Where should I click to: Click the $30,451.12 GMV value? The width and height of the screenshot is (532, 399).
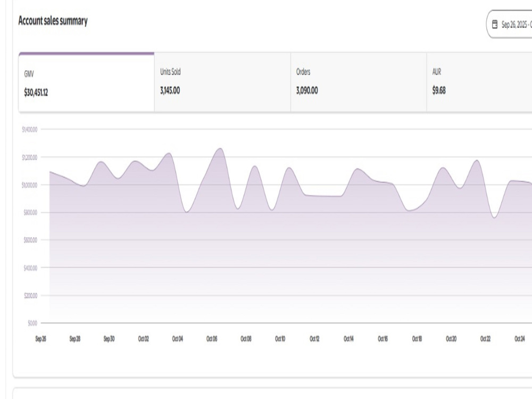tap(36, 92)
